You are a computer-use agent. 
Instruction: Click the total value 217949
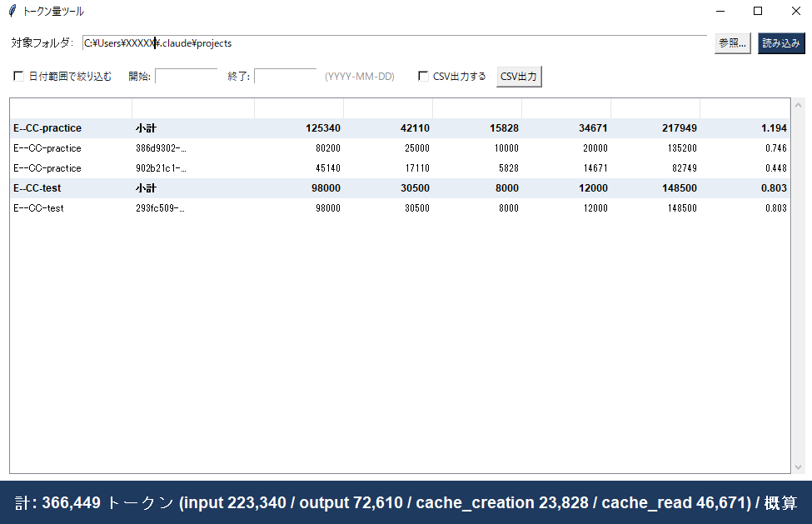[x=680, y=128]
